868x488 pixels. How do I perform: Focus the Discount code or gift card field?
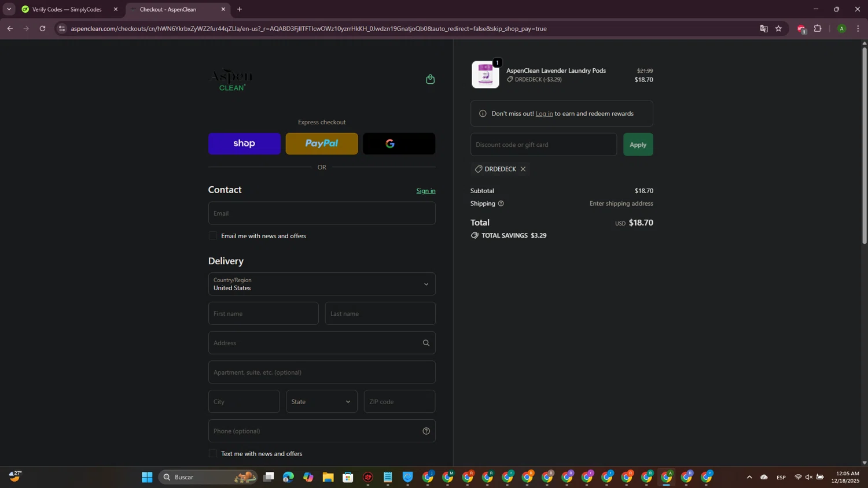(x=543, y=145)
